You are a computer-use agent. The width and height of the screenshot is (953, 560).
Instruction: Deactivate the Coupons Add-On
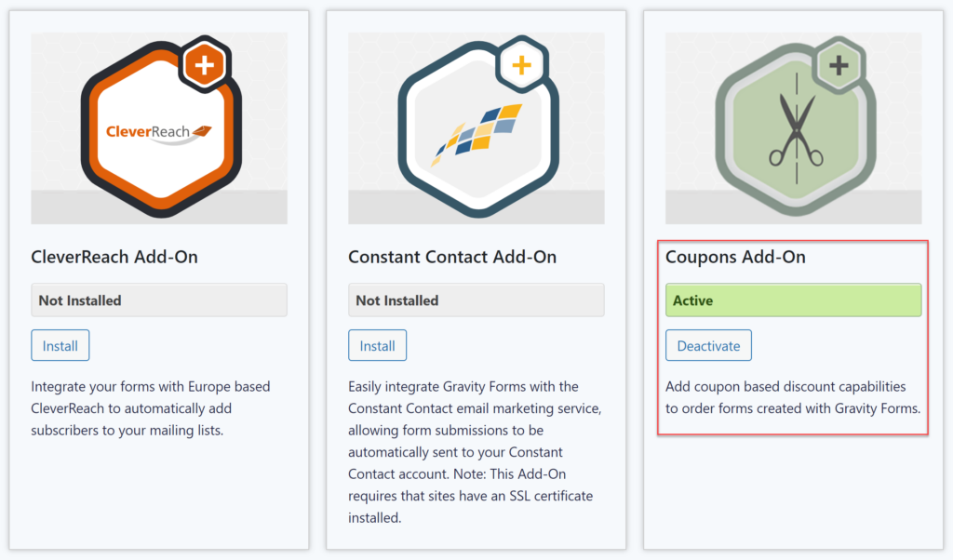click(x=708, y=345)
